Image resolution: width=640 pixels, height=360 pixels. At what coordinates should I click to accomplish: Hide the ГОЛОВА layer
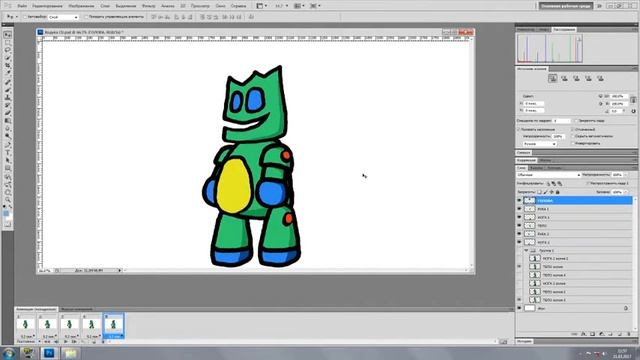(519, 200)
